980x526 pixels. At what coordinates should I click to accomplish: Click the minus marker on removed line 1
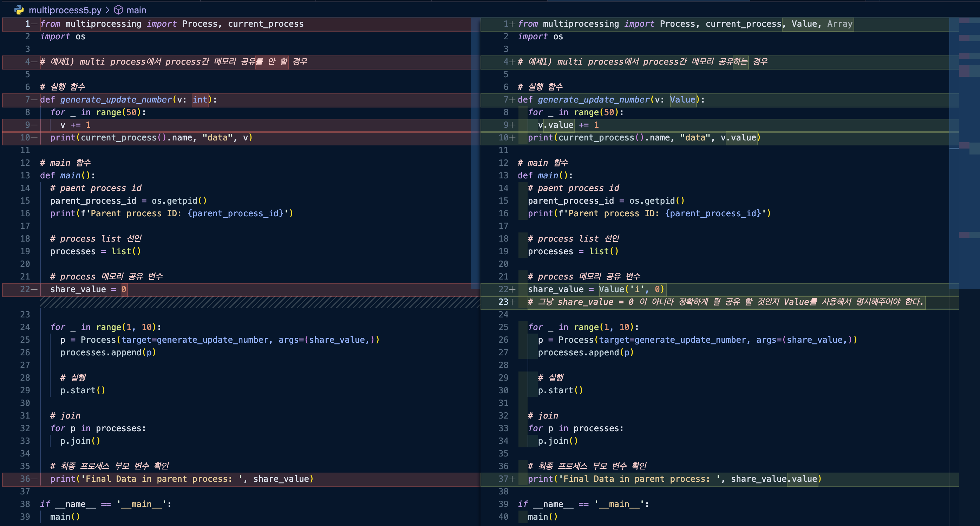pyautogui.click(x=34, y=24)
